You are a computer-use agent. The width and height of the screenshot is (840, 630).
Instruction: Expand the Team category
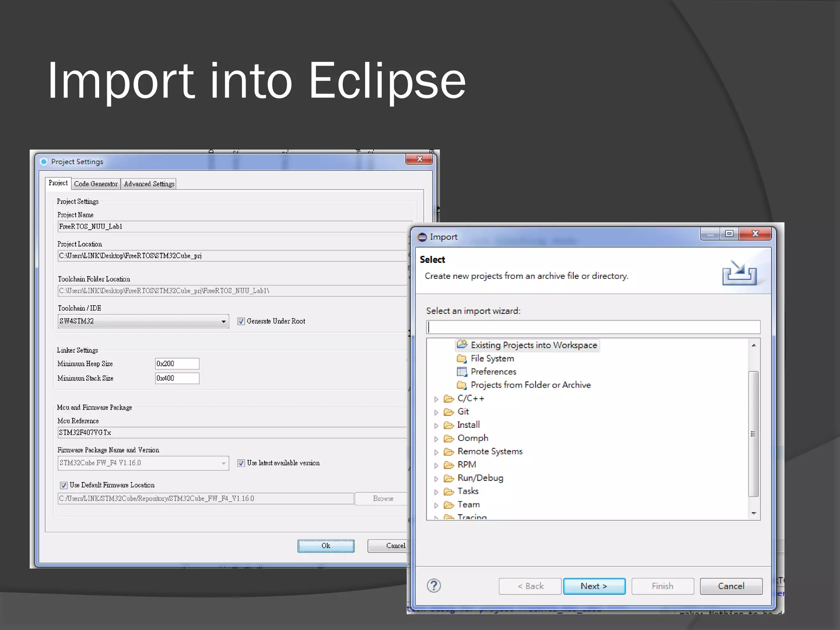pos(436,505)
